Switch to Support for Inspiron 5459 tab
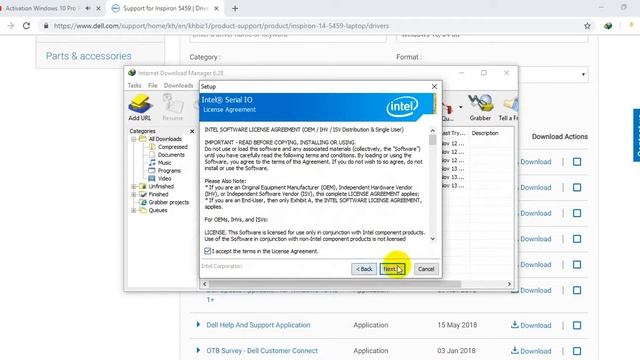This screenshot has height=360, width=640. (165, 8)
